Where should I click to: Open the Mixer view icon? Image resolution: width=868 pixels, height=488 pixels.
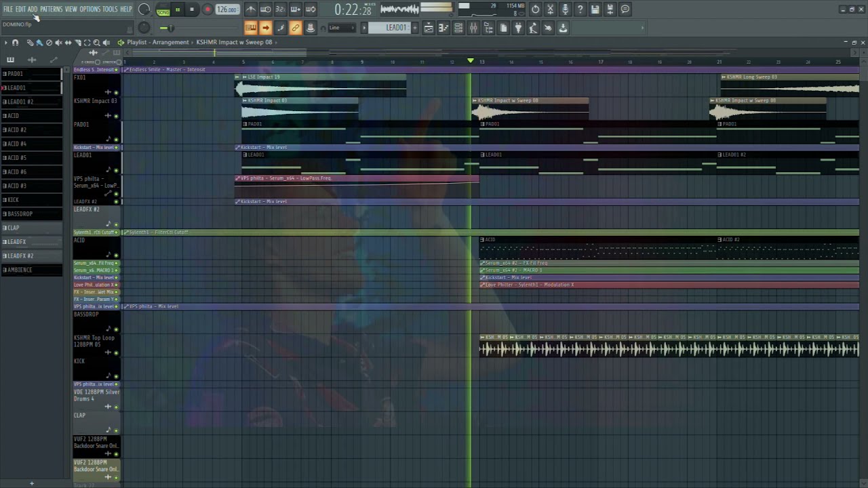[x=473, y=28]
